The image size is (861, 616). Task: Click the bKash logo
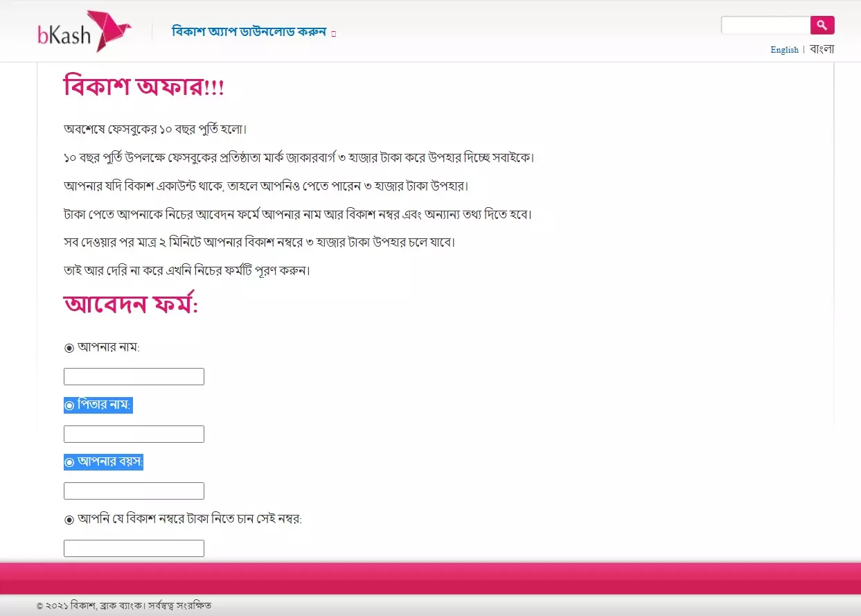(84, 31)
